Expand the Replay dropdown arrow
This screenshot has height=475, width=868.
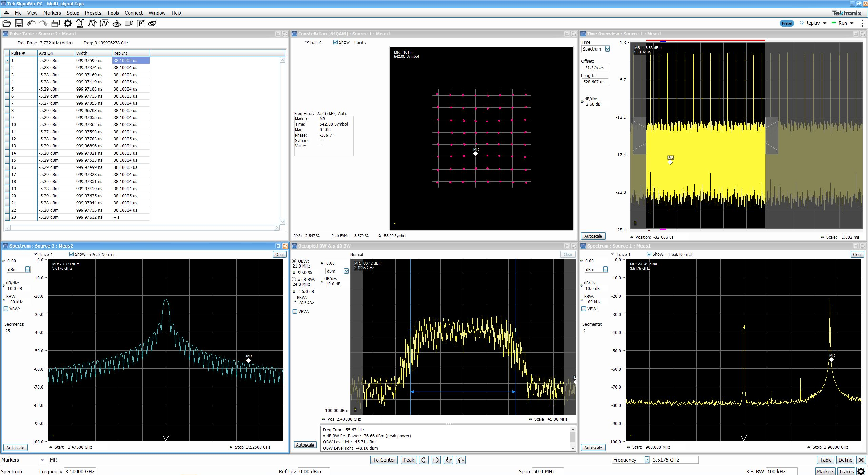825,23
